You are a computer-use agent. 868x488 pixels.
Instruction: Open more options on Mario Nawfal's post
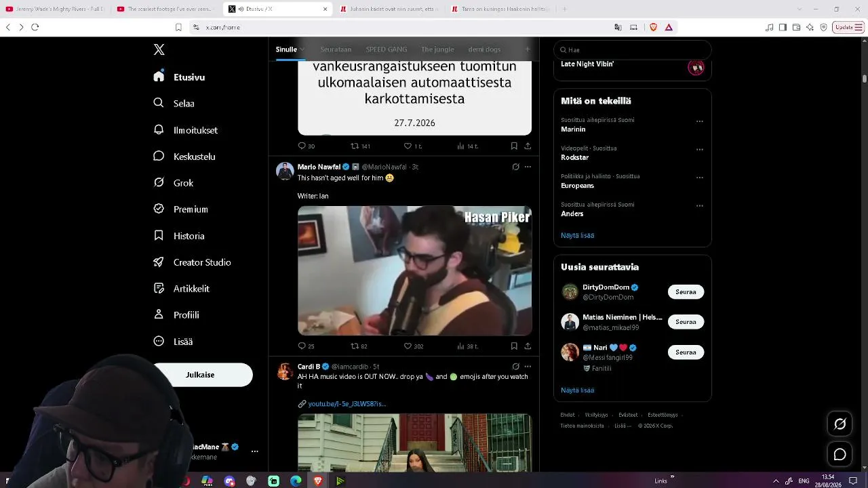[528, 167]
